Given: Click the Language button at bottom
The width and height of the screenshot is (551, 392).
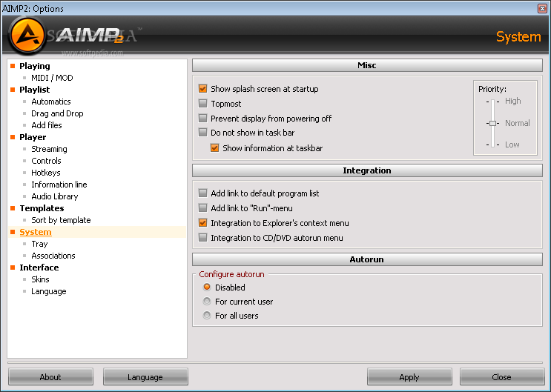Looking at the screenshot, I should click(145, 377).
